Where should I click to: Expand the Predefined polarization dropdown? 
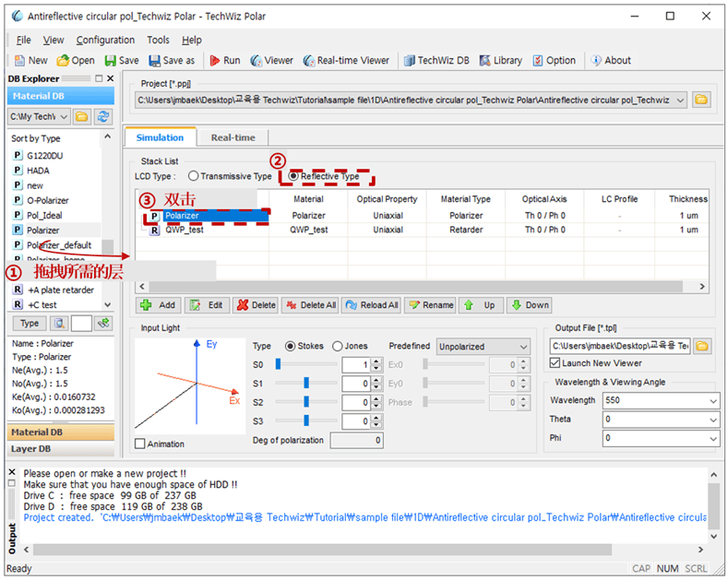tap(523, 347)
